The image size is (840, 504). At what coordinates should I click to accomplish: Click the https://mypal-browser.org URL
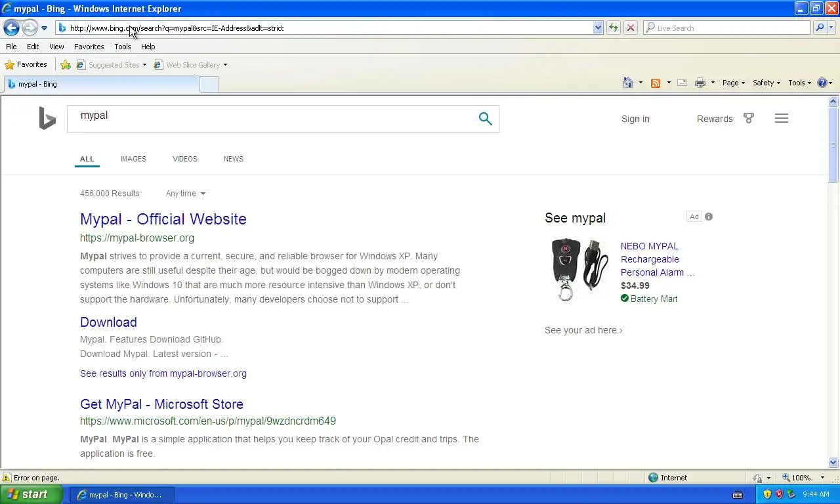click(137, 238)
